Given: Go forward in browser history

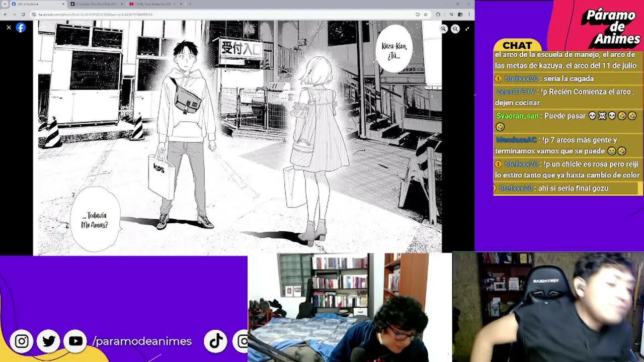Looking at the screenshot, I should coord(14,15).
